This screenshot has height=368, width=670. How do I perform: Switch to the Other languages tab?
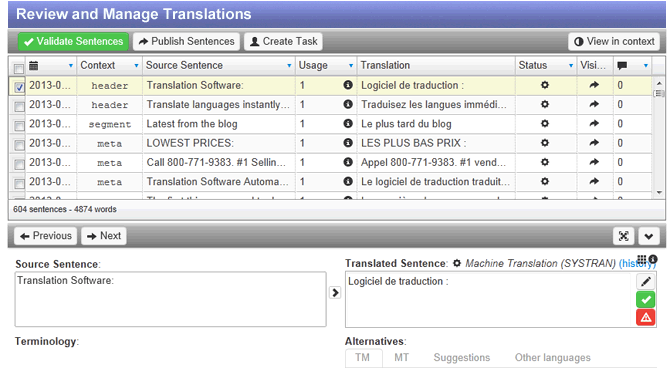click(552, 357)
